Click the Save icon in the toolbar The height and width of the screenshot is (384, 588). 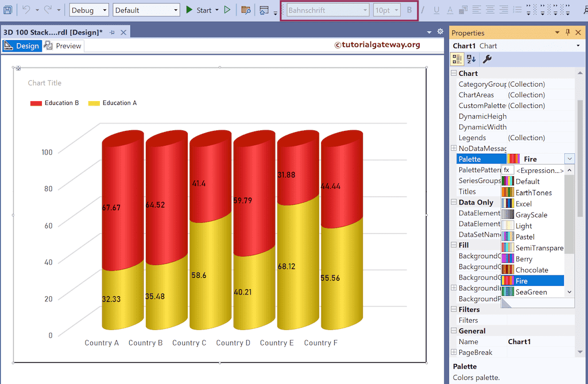pyautogui.click(x=7, y=10)
